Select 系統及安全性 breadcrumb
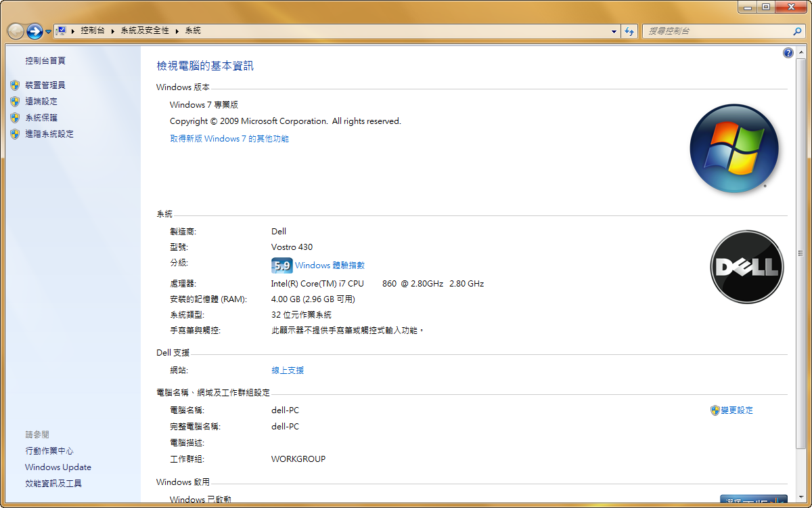Viewport: 812px width, 508px height. click(x=145, y=31)
